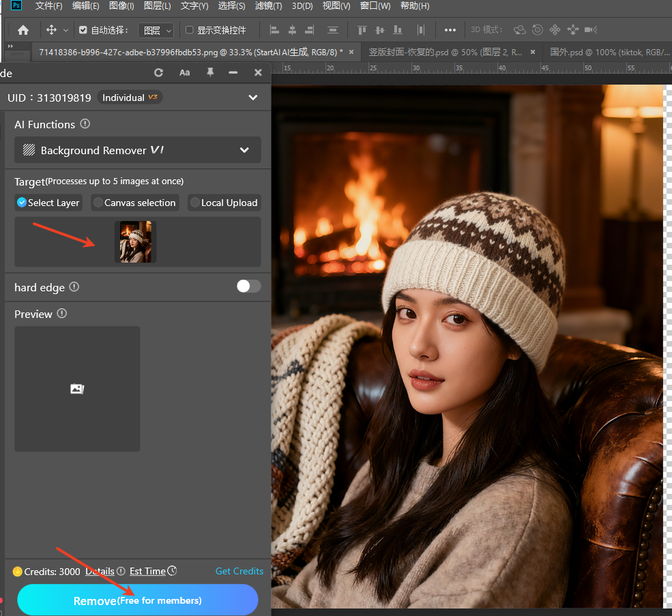This screenshot has height=616, width=672.
Task: Refresh the plugin panel
Action: point(158,72)
